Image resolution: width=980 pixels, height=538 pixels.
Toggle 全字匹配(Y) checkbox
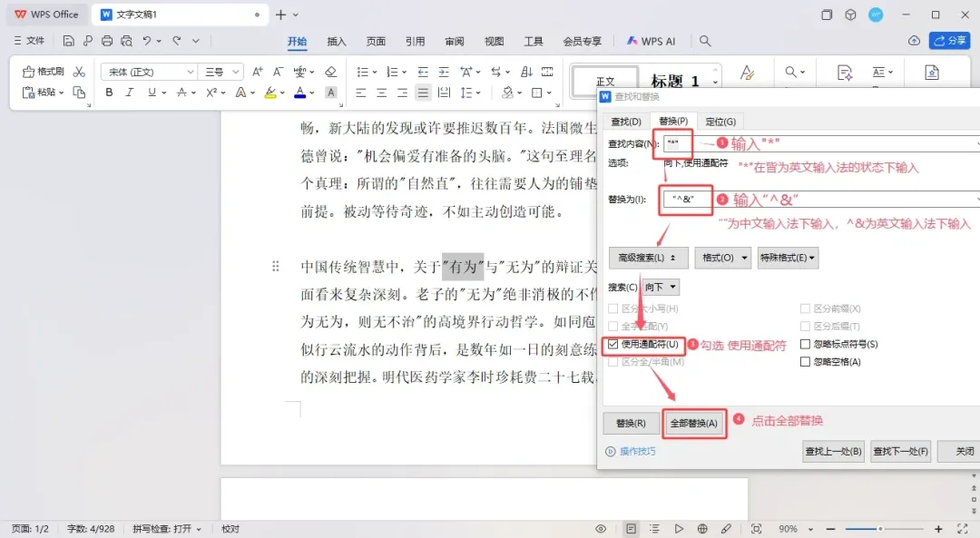(613, 327)
